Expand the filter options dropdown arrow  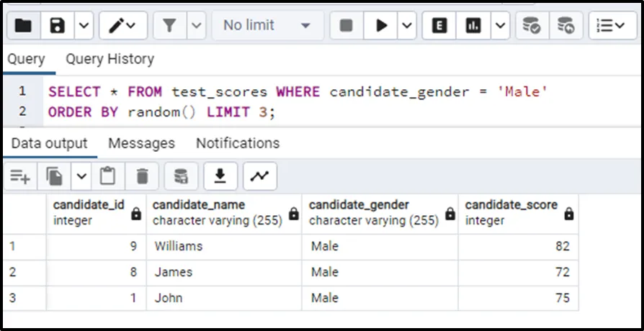click(197, 26)
